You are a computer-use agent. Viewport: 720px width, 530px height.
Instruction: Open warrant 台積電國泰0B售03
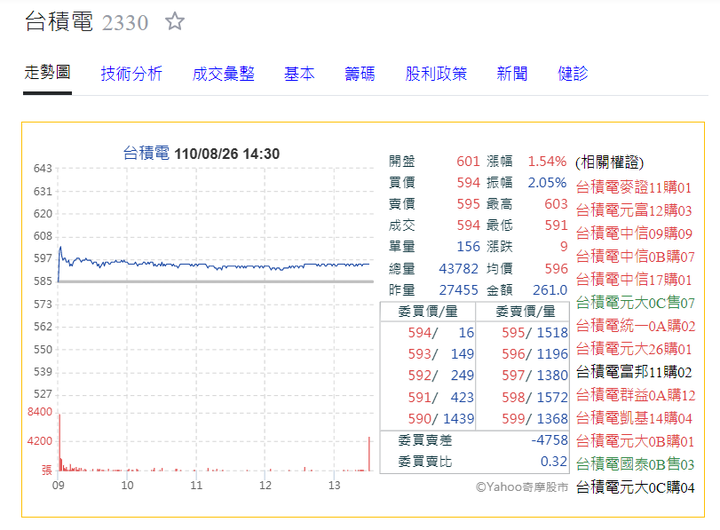[x=635, y=464]
